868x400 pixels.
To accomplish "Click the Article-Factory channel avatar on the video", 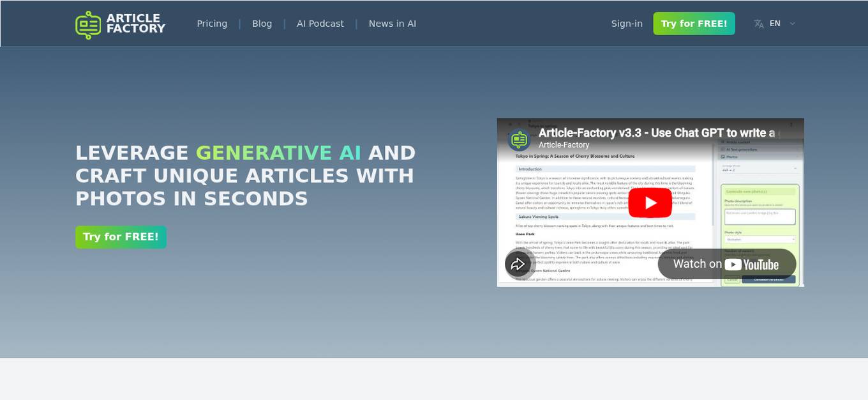I will (x=519, y=139).
